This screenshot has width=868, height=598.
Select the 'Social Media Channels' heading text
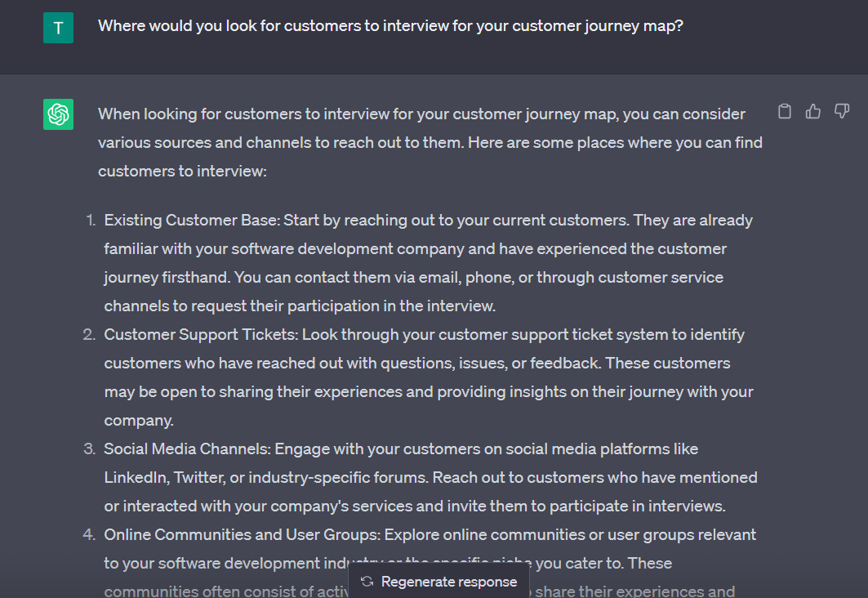click(x=186, y=449)
